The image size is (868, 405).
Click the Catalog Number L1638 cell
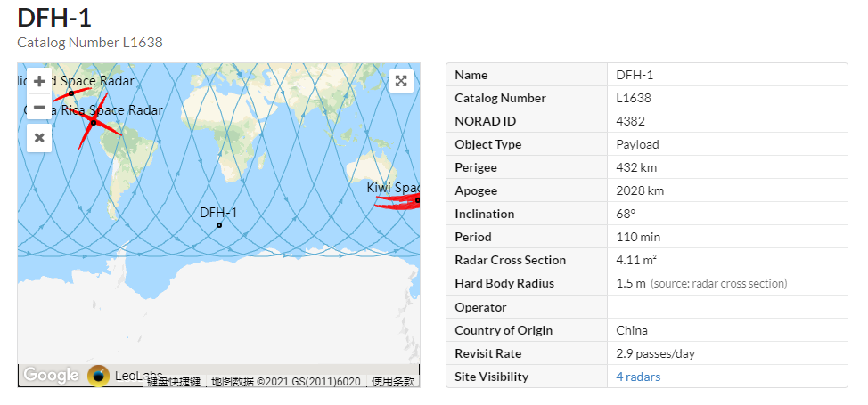click(634, 98)
